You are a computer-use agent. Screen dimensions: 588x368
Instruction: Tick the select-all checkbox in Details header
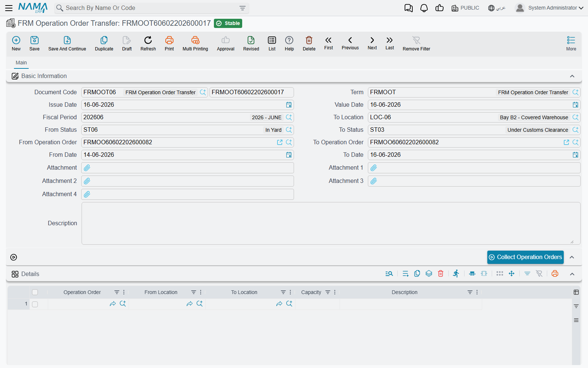[35, 292]
